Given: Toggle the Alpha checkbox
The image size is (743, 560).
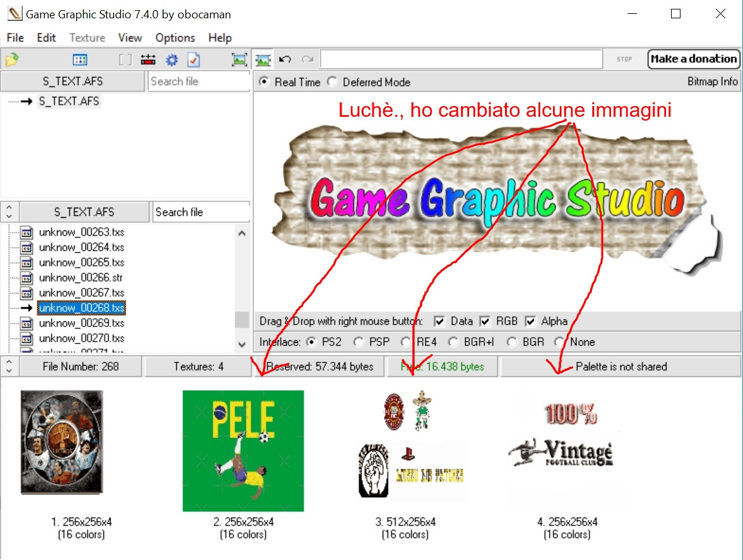Looking at the screenshot, I should [530, 321].
